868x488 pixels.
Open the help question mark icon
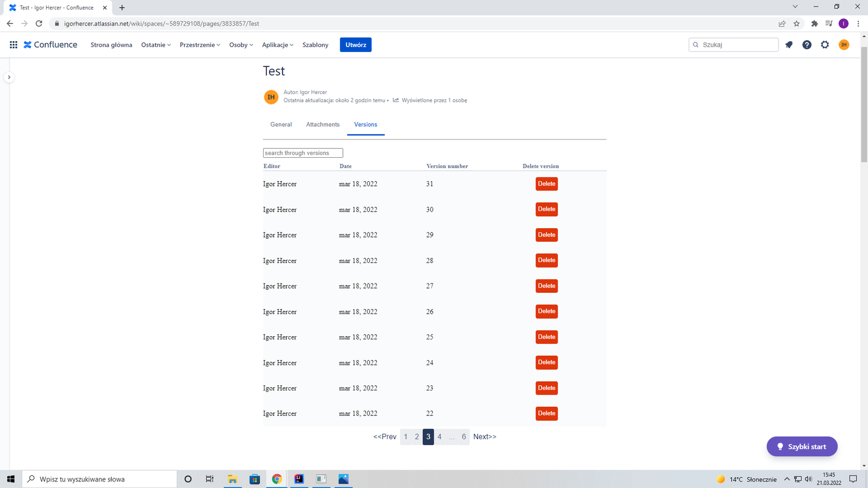click(x=807, y=45)
